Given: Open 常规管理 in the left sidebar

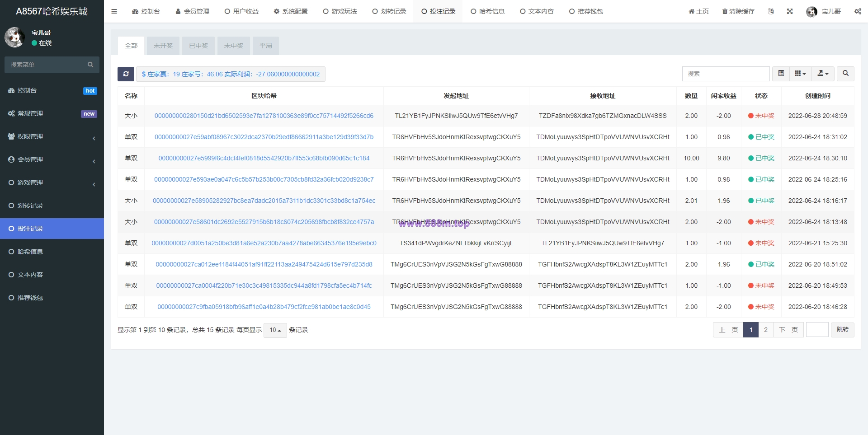Looking at the screenshot, I should click(x=52, y=113).
